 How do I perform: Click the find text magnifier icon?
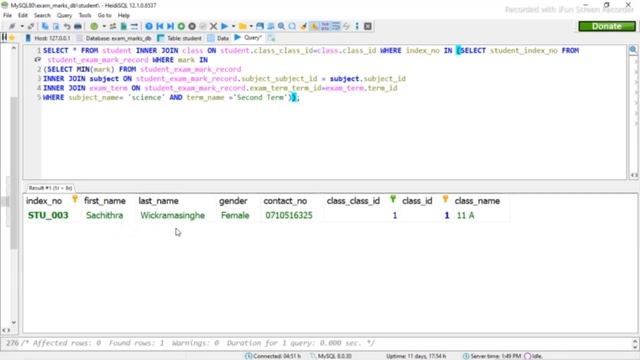(282, 26)
